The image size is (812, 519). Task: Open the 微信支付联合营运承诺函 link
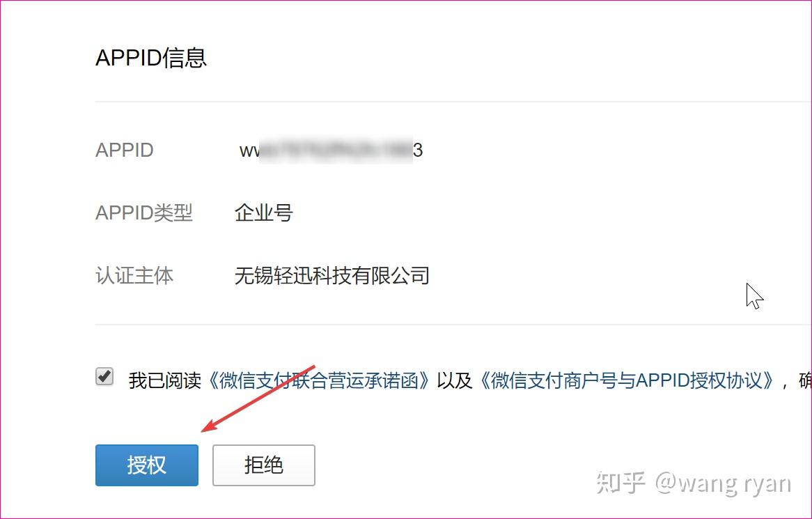319,380
